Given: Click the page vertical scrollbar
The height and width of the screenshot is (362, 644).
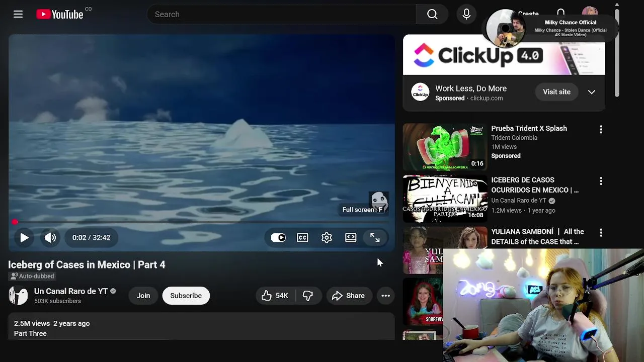Looking at the screenshot, I should [x=617, y=53].
